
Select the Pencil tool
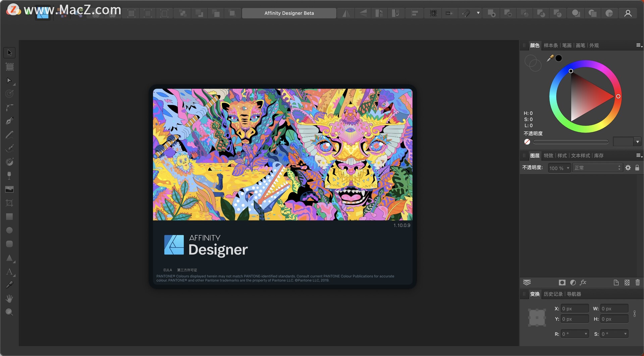9,135
